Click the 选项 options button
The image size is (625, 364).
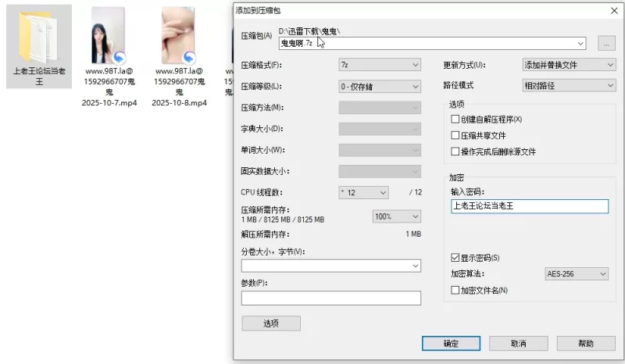point(271,323)
